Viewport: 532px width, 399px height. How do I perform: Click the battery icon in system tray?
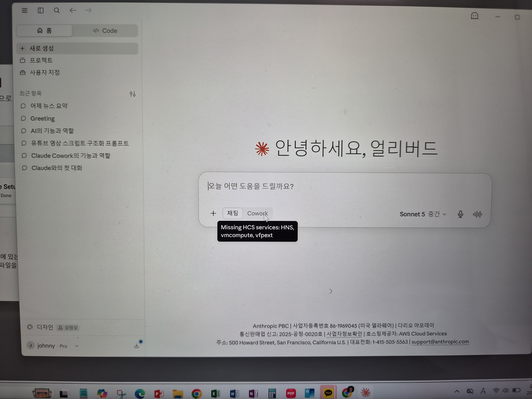pyautogui.click(x=516, y=390)
